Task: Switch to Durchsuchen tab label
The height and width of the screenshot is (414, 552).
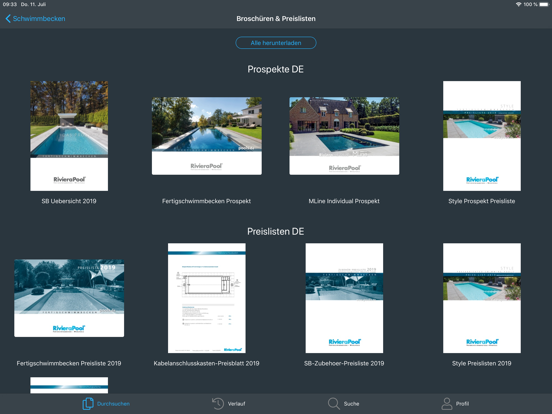Action: (113, 404)
